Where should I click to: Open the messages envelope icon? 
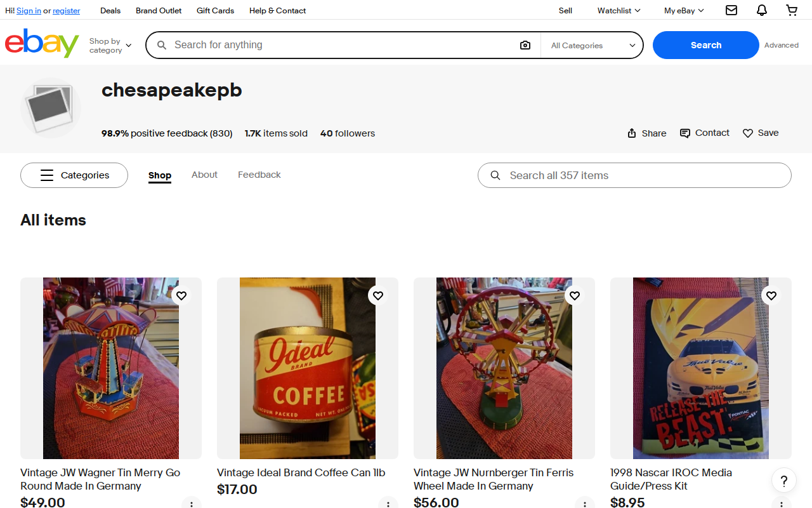point(731,10)
